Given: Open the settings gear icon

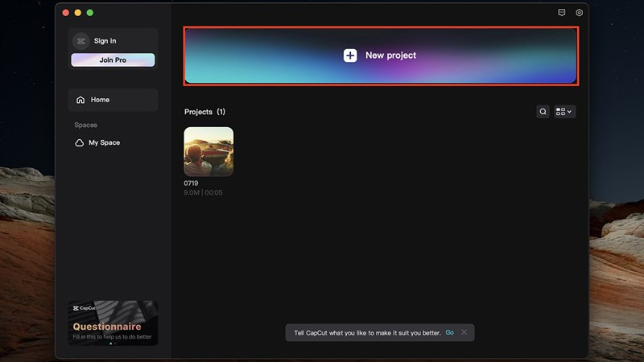Looking at the screenshot, I should [x=579, y=13].
